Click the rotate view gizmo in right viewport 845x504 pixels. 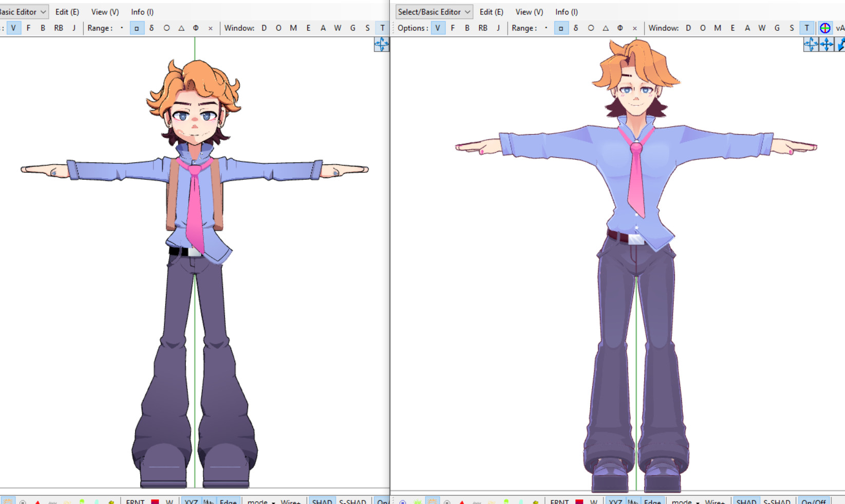[x=811, y=45]
